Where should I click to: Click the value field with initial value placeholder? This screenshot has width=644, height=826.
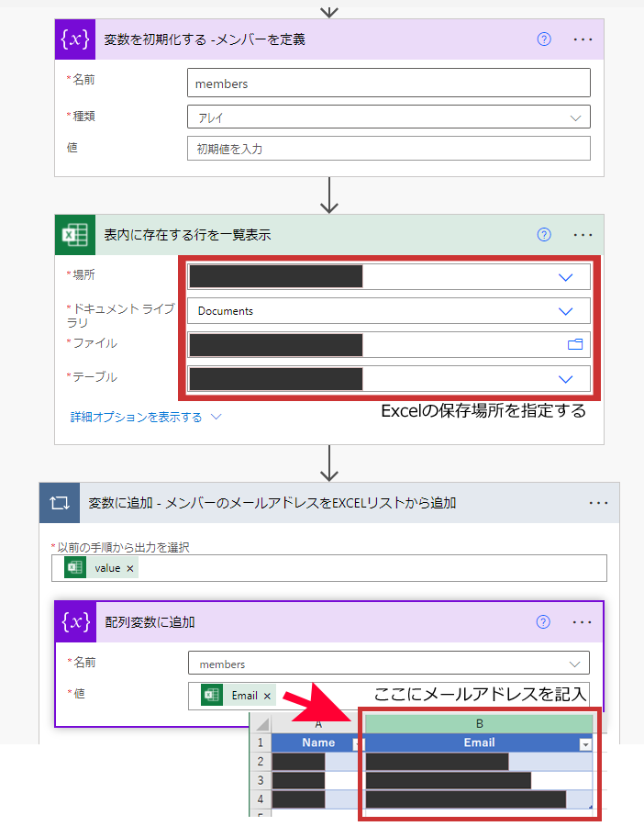[x=389, y=149]
